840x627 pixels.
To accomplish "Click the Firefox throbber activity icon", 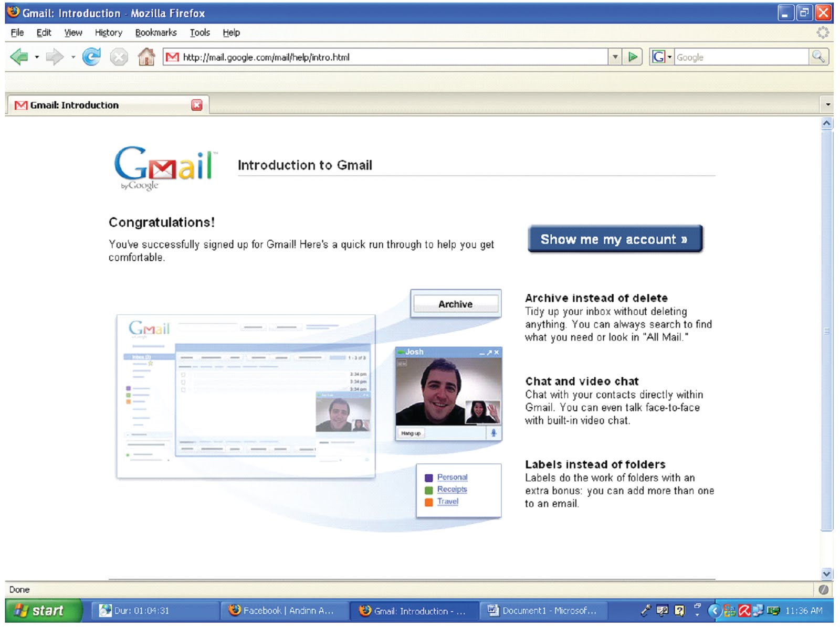I will 823,33.
